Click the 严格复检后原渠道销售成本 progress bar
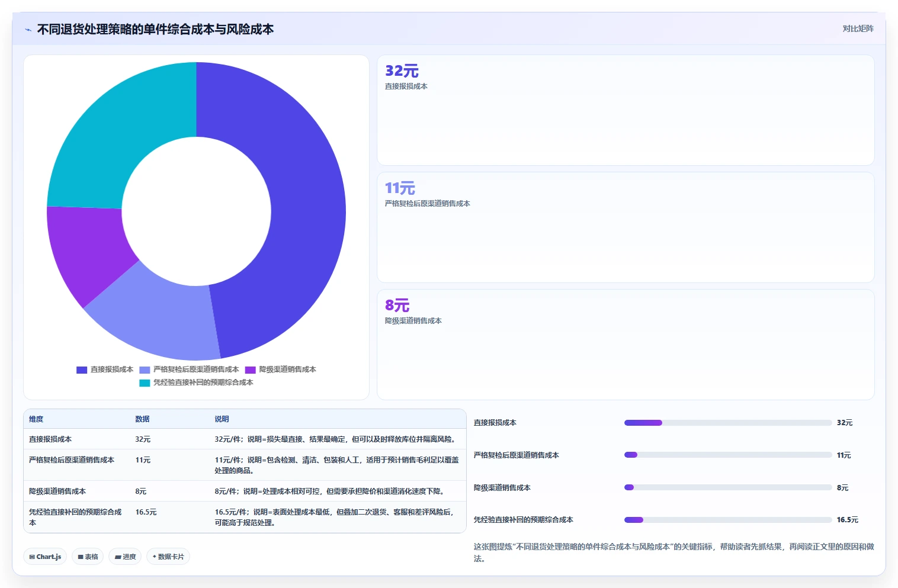The height and width of the screenshot is (588, 898). [x=728, y=455]
